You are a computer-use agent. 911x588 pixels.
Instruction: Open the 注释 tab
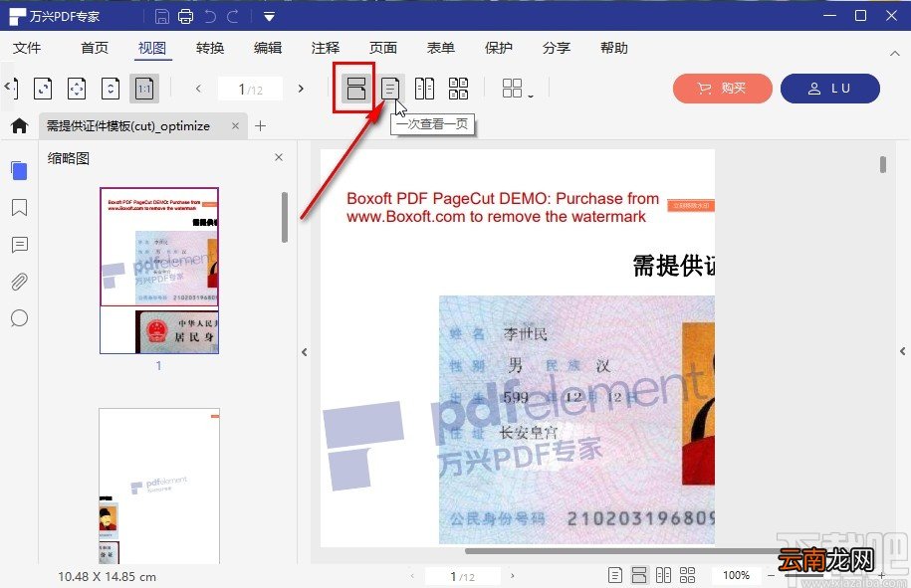click(x=326, y=48)
